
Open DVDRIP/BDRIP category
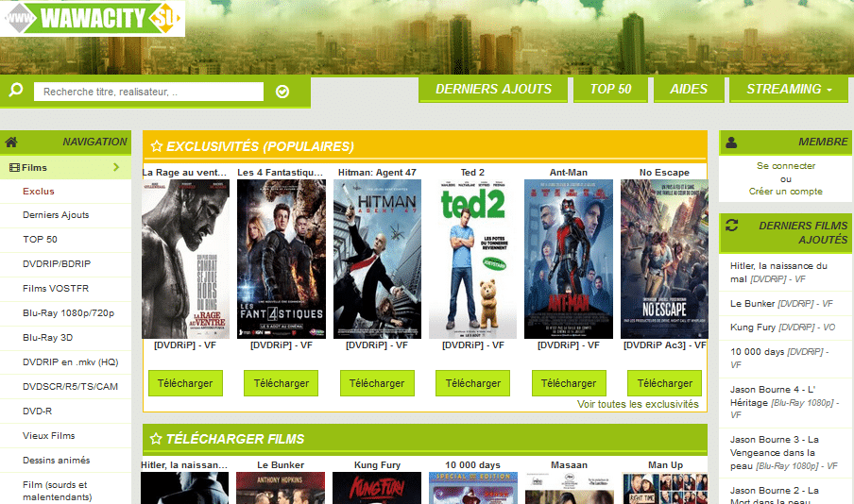point(57,264)
